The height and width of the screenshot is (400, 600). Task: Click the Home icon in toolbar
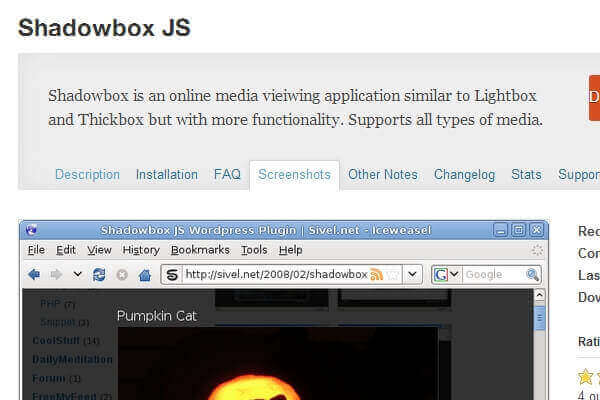click(x=145, y=274)
